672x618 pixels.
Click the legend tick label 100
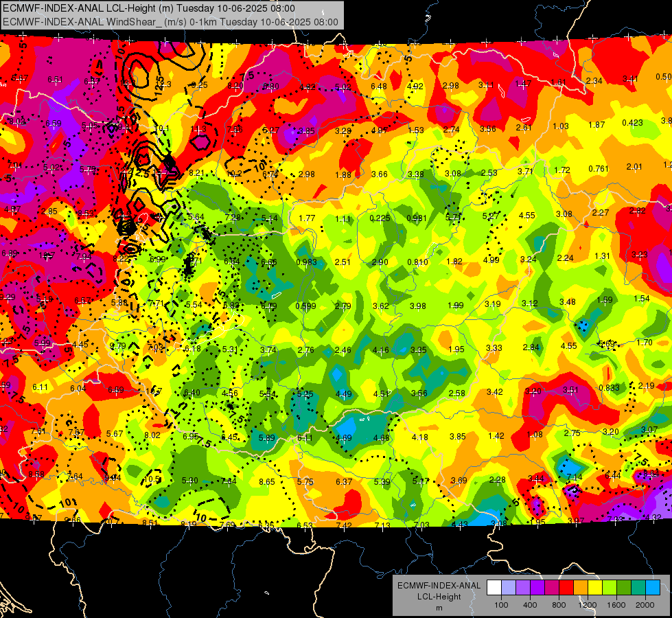501,605
